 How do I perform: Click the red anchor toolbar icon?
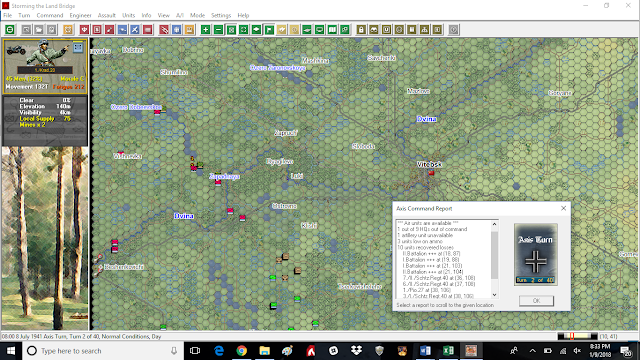84,29
